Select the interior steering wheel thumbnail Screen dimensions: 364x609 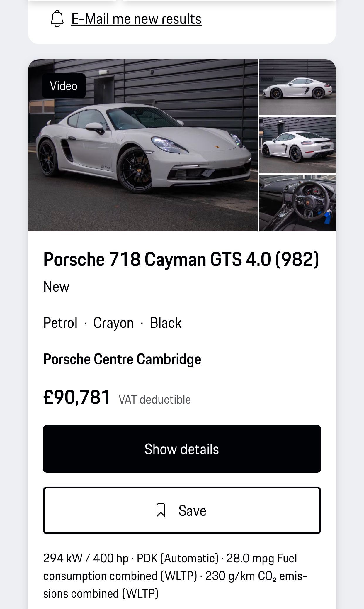click(297, 203)
